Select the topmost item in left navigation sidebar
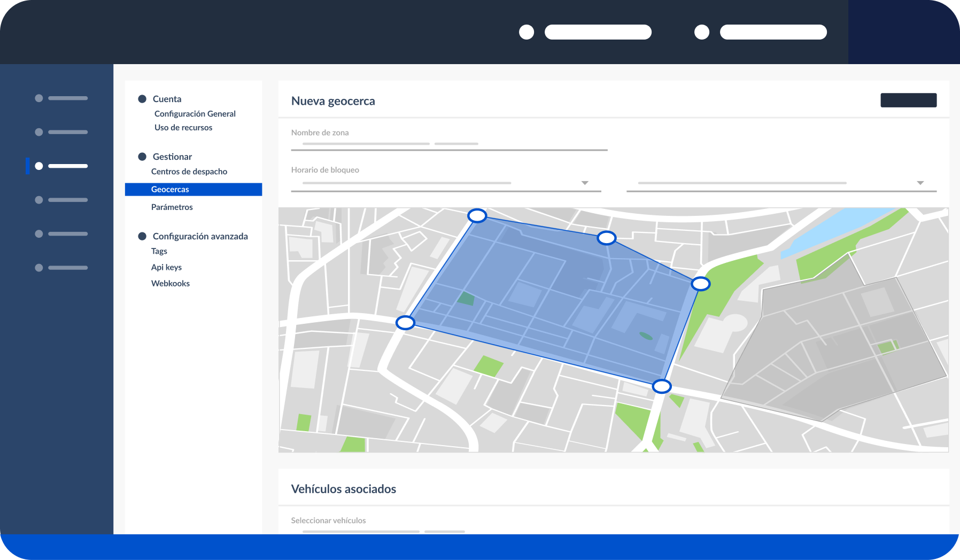960x560 pixels. (x=61, y=98)
